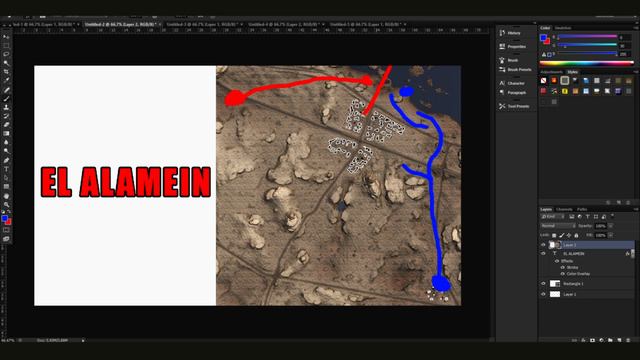Adjust the top color slider in Color panel
Viewport: 640px width, 360px height.
click(x=587, y=36)
